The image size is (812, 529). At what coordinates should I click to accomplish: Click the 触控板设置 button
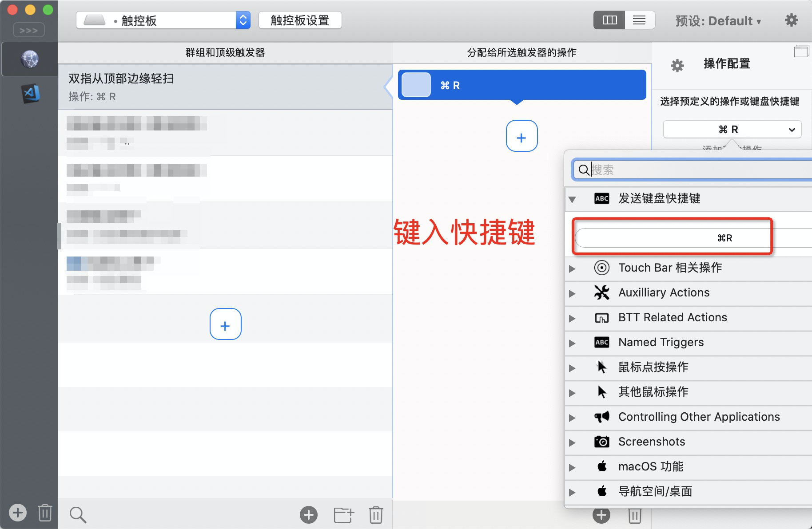pos(300,20)
